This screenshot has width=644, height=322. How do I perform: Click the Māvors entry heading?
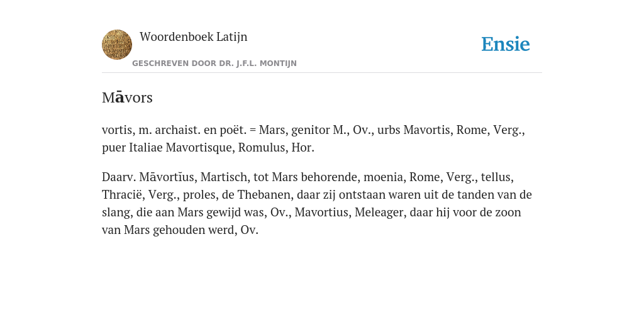click(127, 97)
